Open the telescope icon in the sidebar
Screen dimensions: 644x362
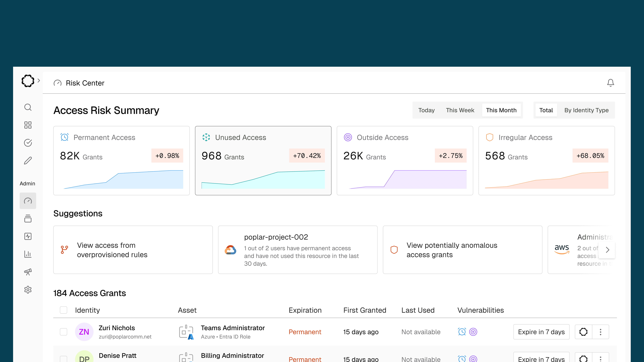(x=28, y=272)
